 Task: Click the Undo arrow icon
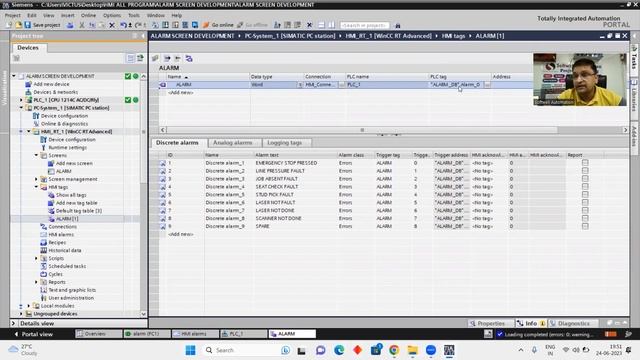point(123,25)
